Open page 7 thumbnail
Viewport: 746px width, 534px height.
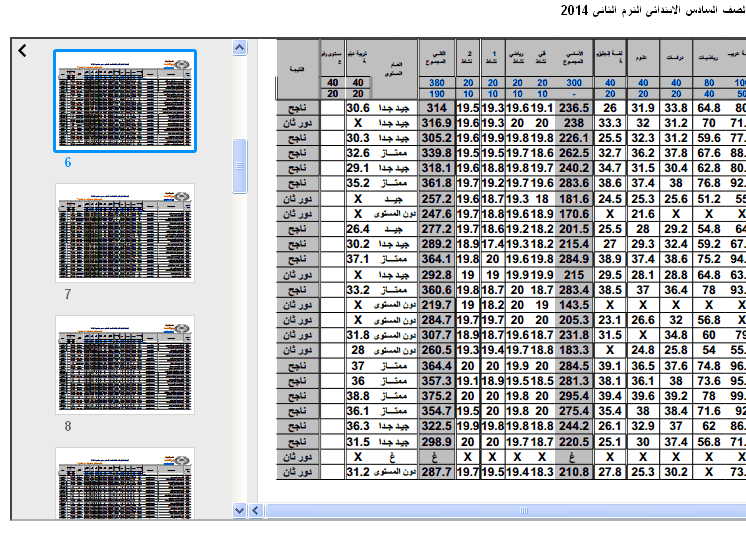click(125, 233)
